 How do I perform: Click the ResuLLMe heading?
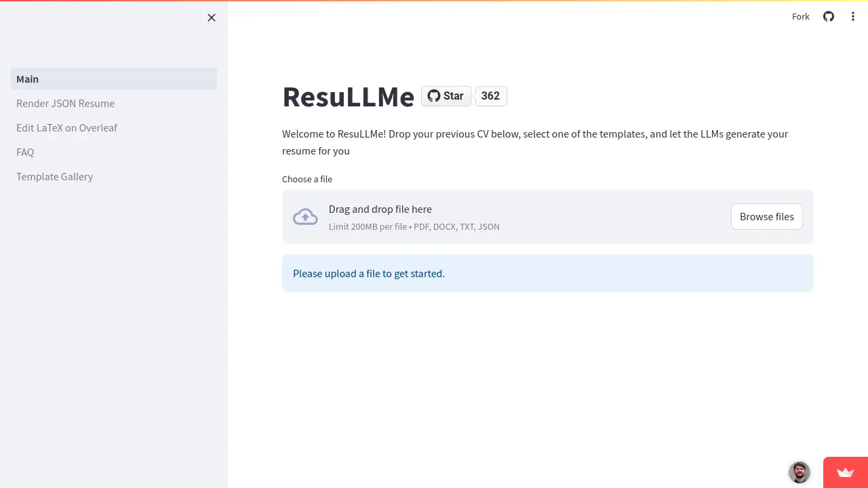(348, 97)
